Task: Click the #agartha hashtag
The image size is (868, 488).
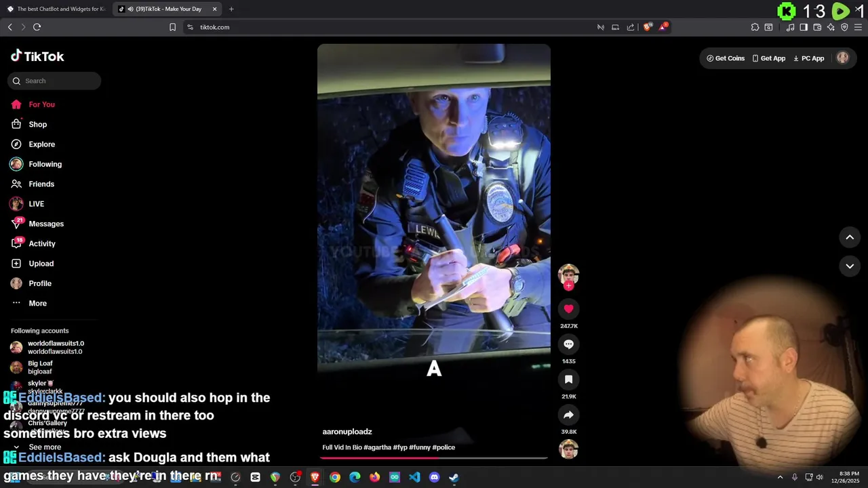Action: click(x=377, y=447)
